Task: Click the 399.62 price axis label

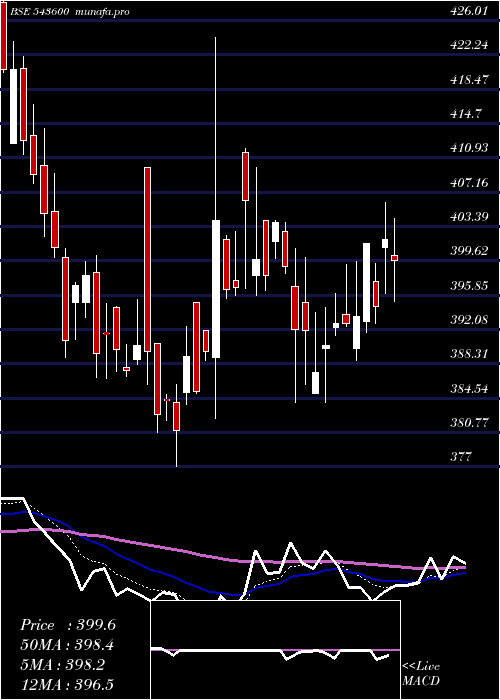Action: 467,251
